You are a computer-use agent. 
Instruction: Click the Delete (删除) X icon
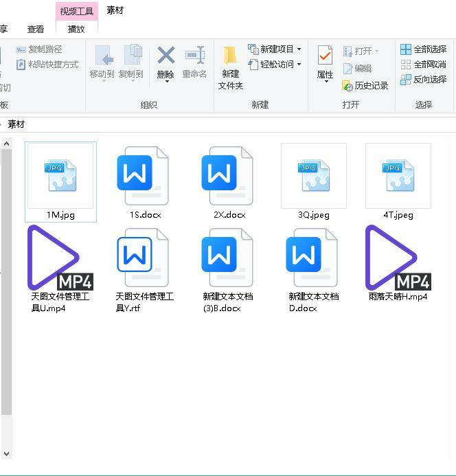pos(166,55)
